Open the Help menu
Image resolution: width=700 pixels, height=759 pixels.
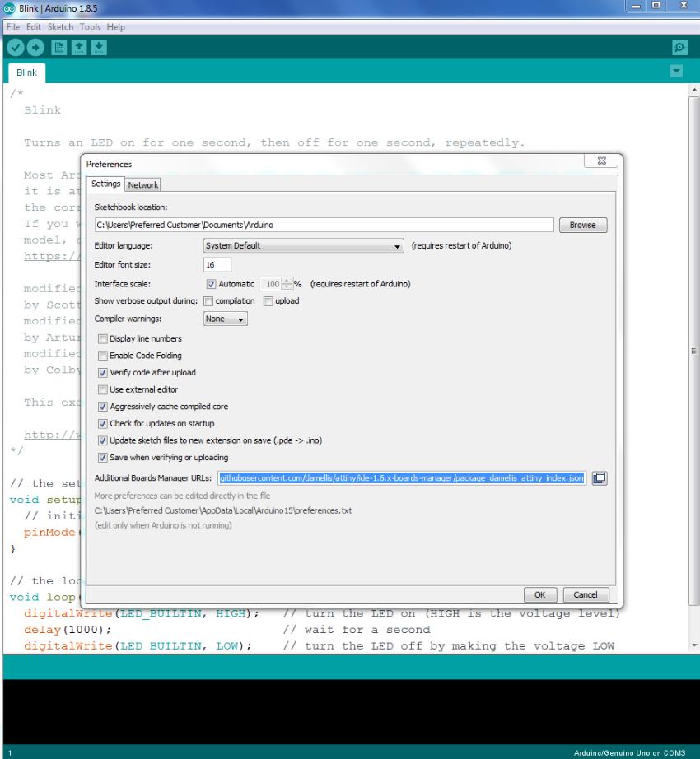tap(115, 27)
